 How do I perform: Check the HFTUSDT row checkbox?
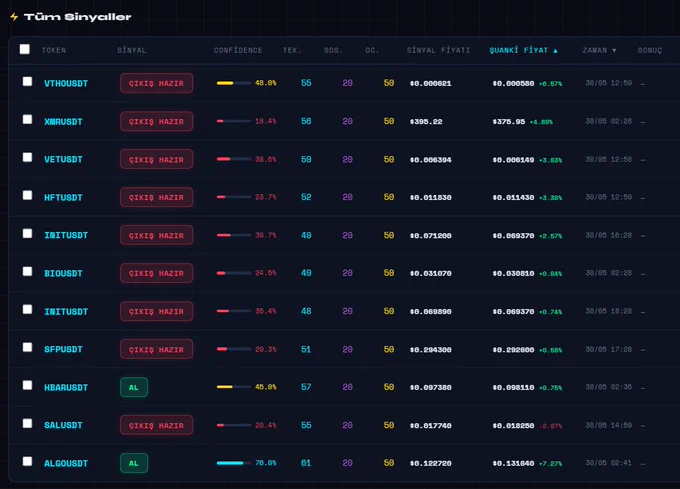pos(27,195)
